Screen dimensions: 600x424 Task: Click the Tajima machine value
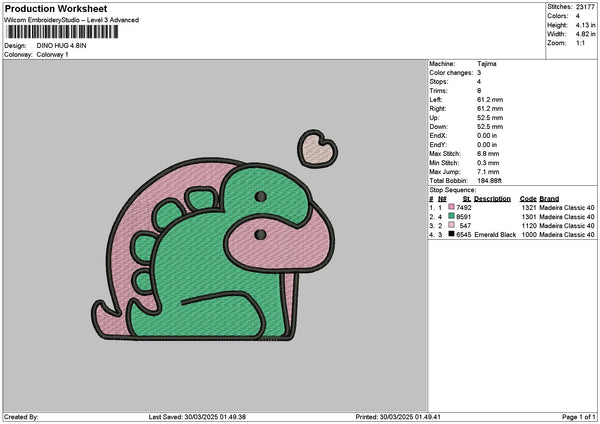tap(486, 64)
